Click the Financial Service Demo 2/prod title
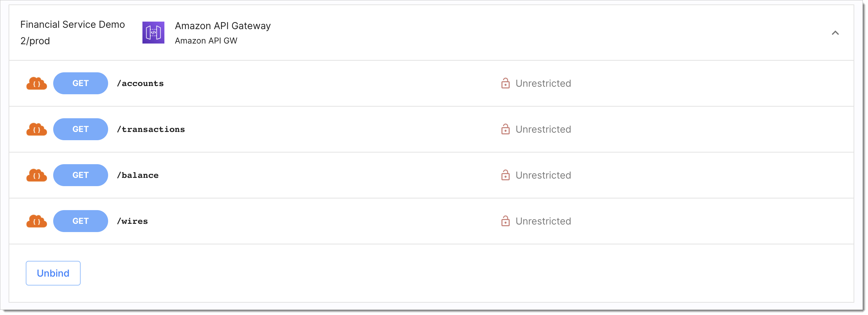 72,33
